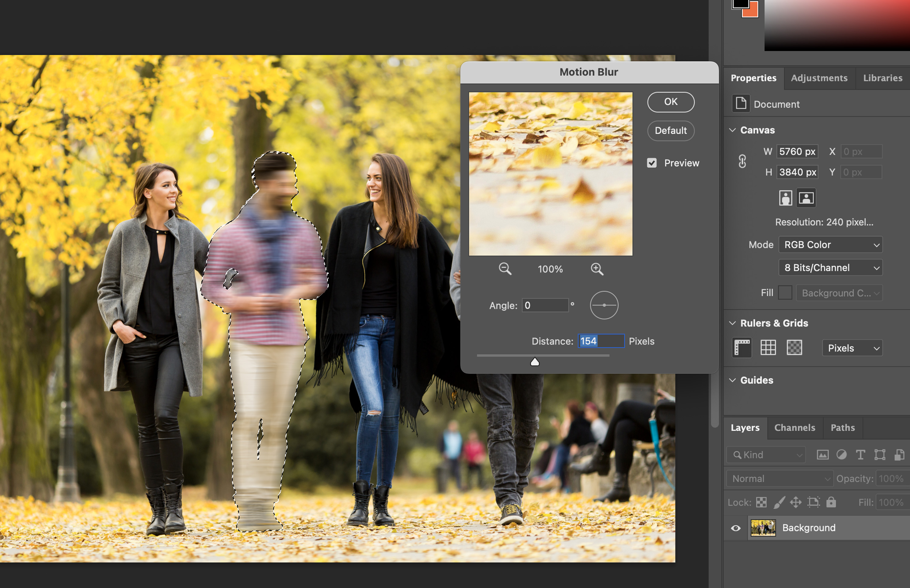Hide the Background layer
910x588 pixels.
pyautogui.click(x=735, y=528)
